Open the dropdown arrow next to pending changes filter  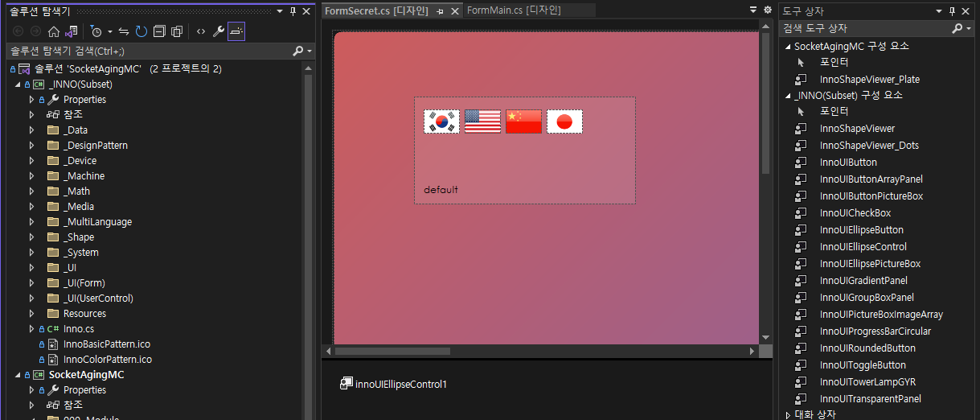[x=109, y=31]
